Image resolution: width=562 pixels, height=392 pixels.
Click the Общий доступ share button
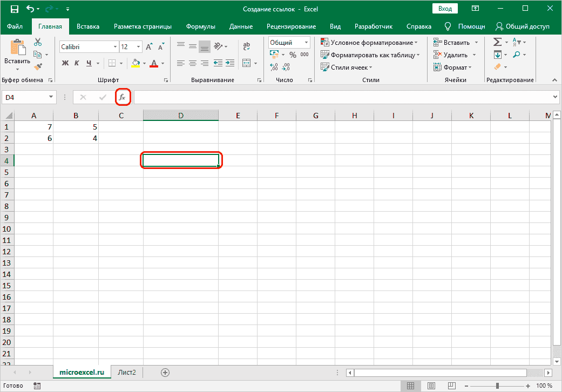tap(523, 26)
